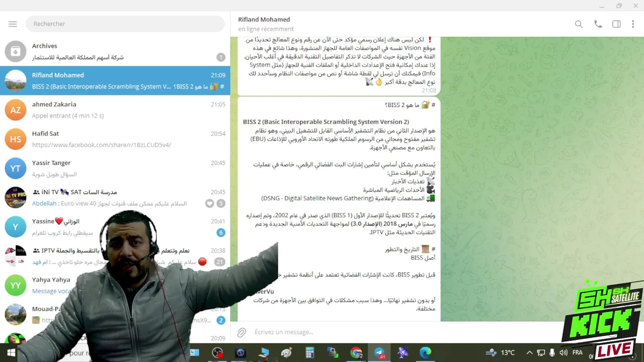Click the paperclip attach file icon
The width and height of the screenshot is (644, 362).
point(242,332)
